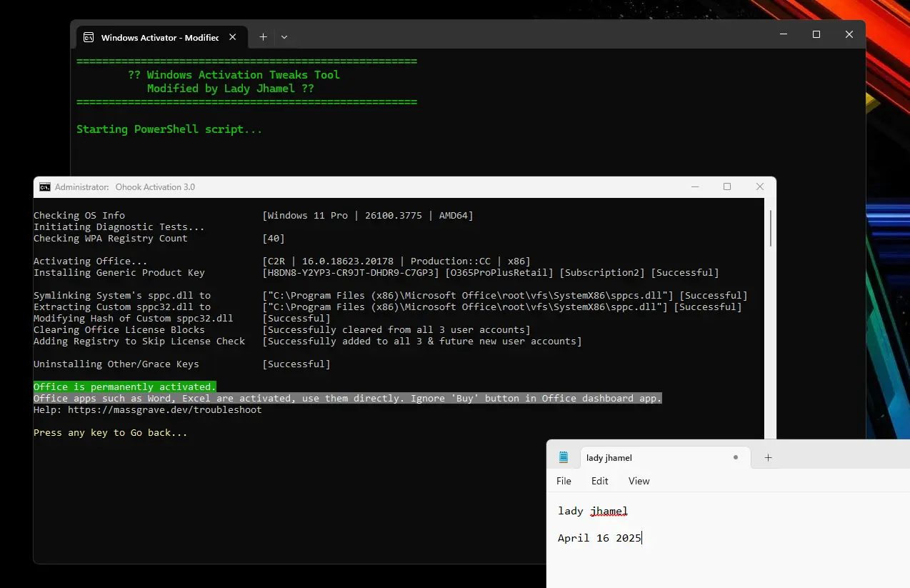Click the unsaved-changes dot on Notepad tab

pyautogui.click(x=736, y=457)
